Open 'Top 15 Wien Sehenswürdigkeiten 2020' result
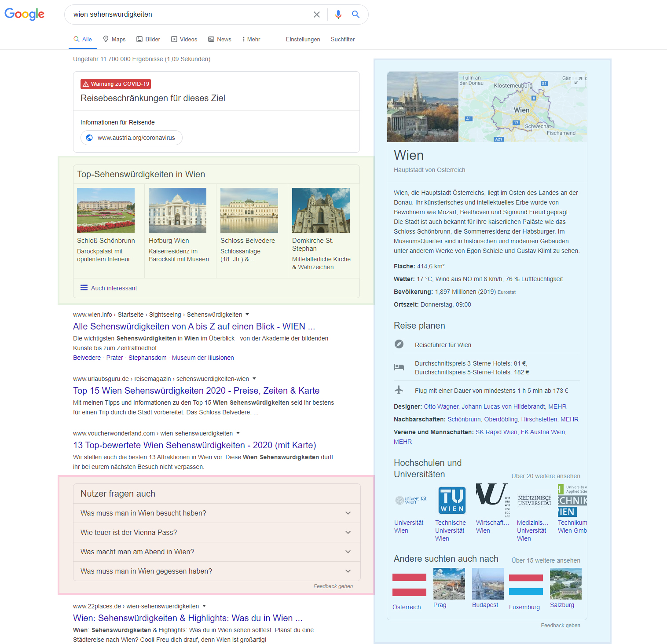Screen dimensions: 667x644 196,391
